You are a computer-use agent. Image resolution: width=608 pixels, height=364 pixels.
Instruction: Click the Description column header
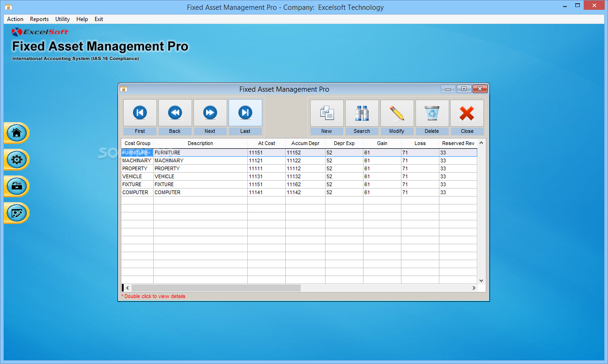(x=200, y=143)
